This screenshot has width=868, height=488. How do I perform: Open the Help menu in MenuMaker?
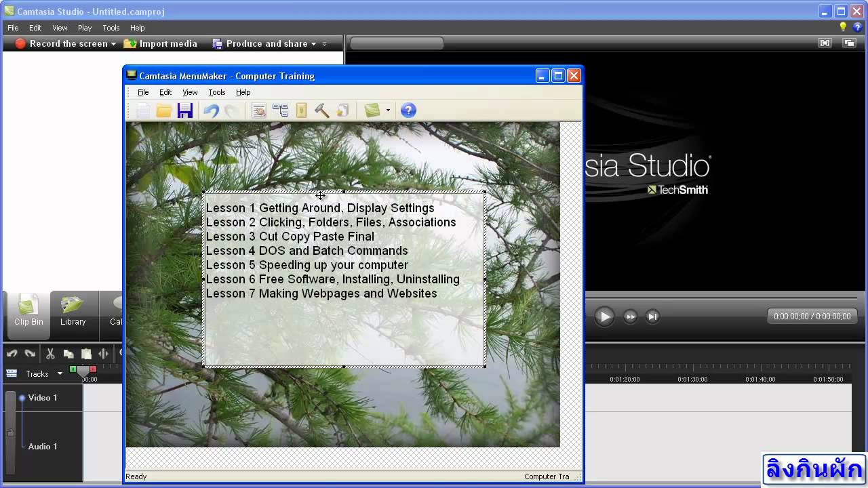pyautogui.click(x=243, y=92)
